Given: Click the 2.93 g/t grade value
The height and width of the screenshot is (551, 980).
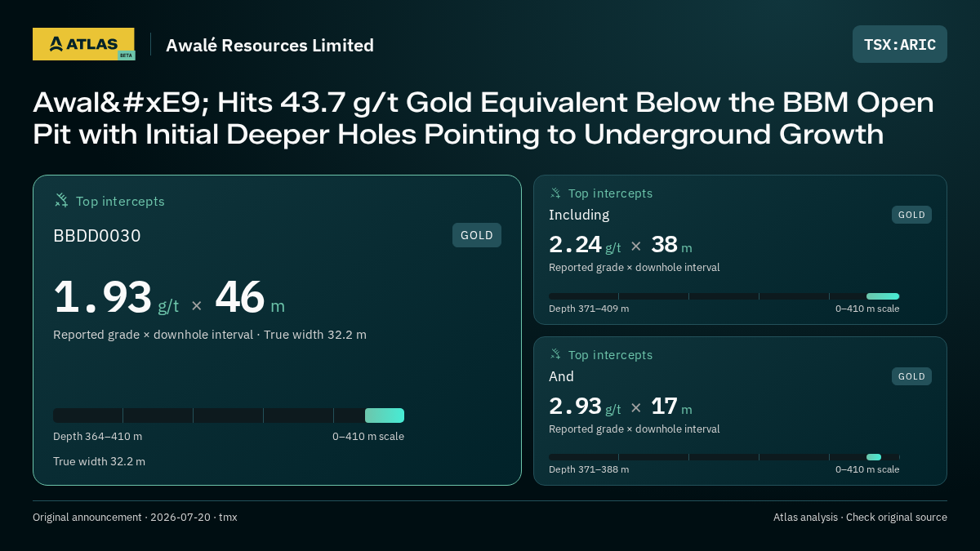Looking at the screenshot, I should click(x=585, y=406).
